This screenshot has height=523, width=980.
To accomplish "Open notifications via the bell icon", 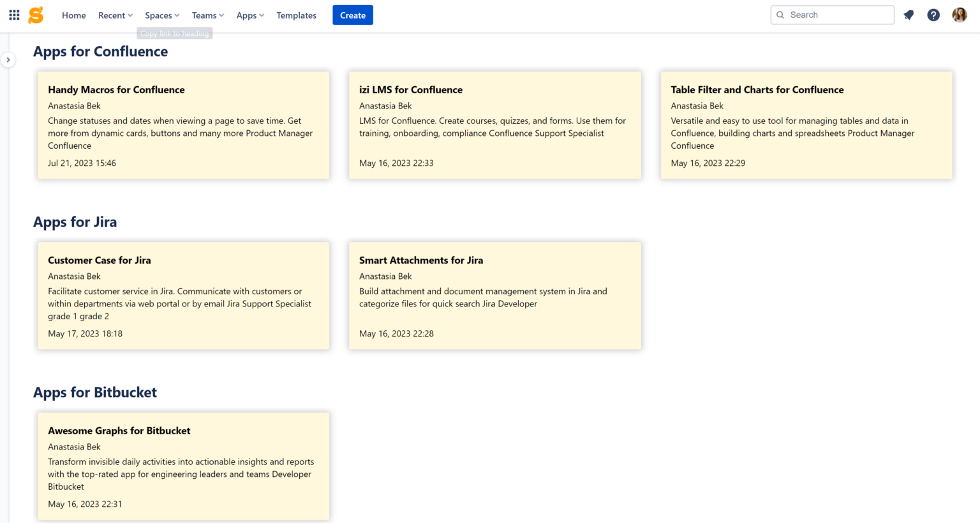I will point(909,15).
